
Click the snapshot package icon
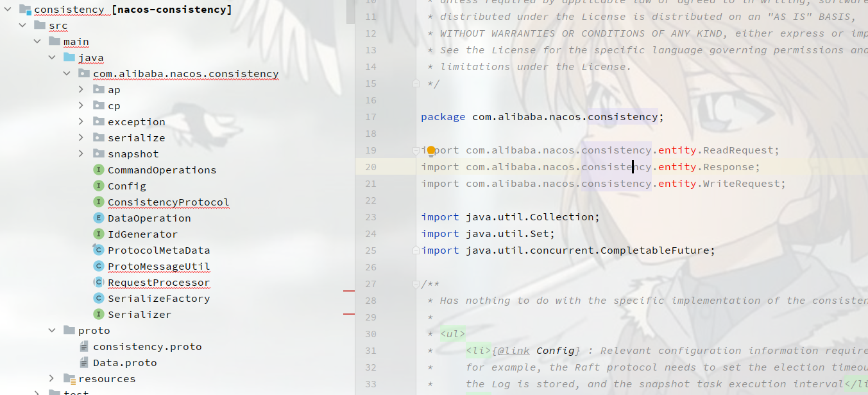point(98,154)
